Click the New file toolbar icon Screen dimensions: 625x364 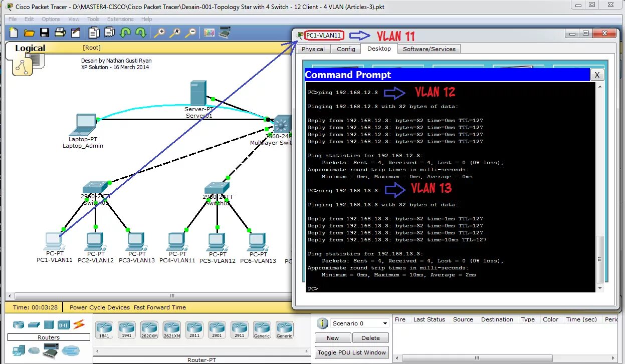[14, 33]
